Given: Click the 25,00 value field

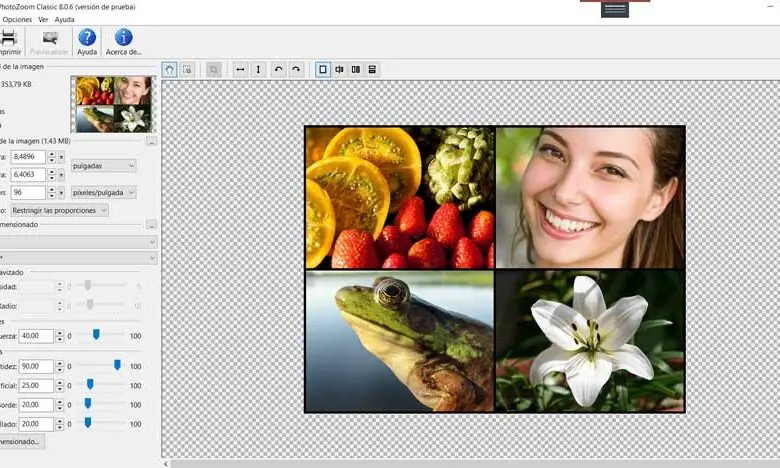Looking at the screenshot, I should point(36,385).
